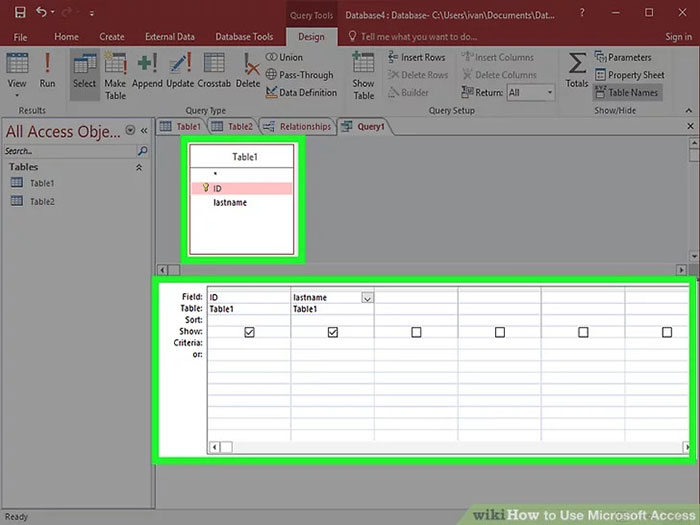700x525 pixels.
Task: Click the navigation pane Search box
Action: (x=68, y=151)
